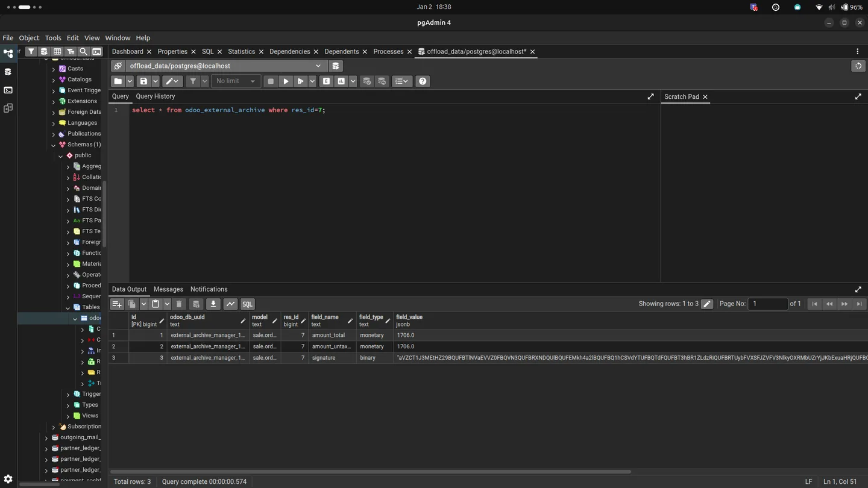Select the public schema tree item
Screen dimensions: 868x488
pyautogui.click(x=83, y=155)
